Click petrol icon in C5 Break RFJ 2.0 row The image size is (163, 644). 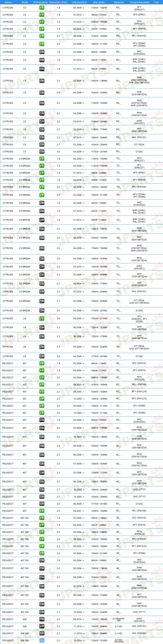[x=42, y=187]
